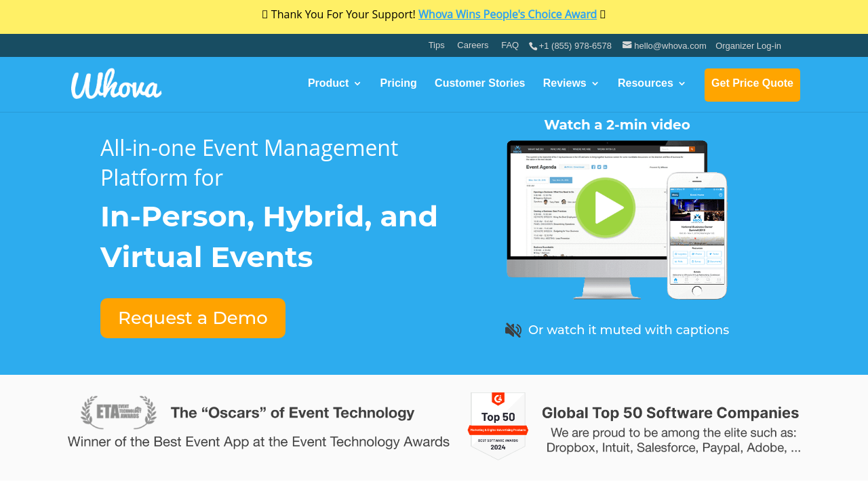Open the People's Choice Award link

pyautogui.click(x=507, y=14)
